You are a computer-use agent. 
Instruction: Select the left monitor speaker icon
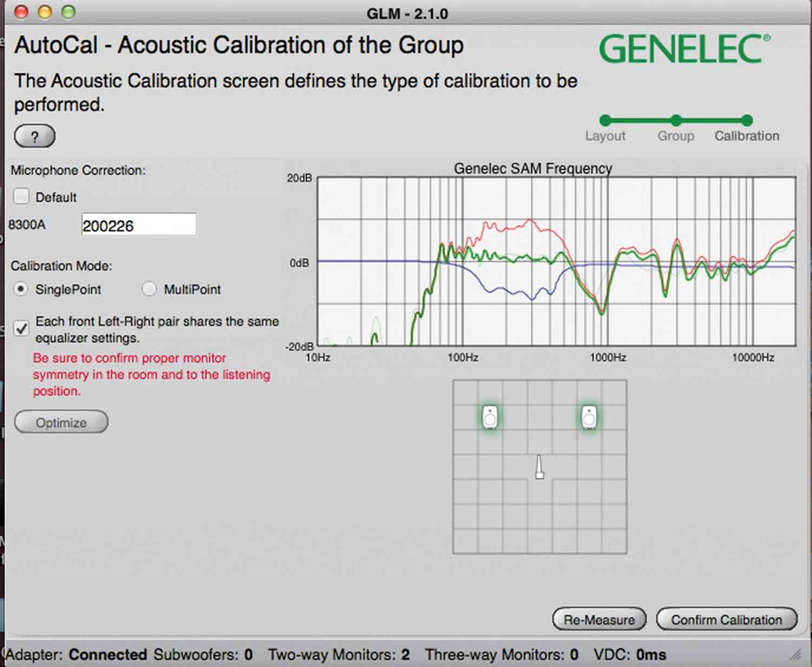490,417
